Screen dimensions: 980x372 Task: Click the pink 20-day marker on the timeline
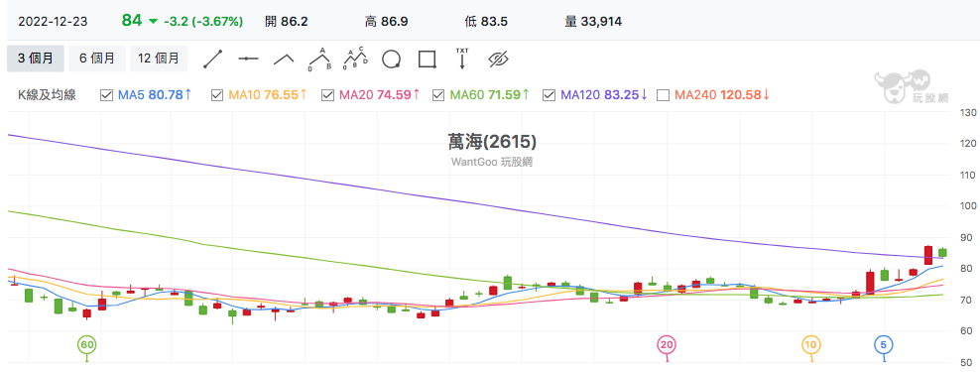667,344
